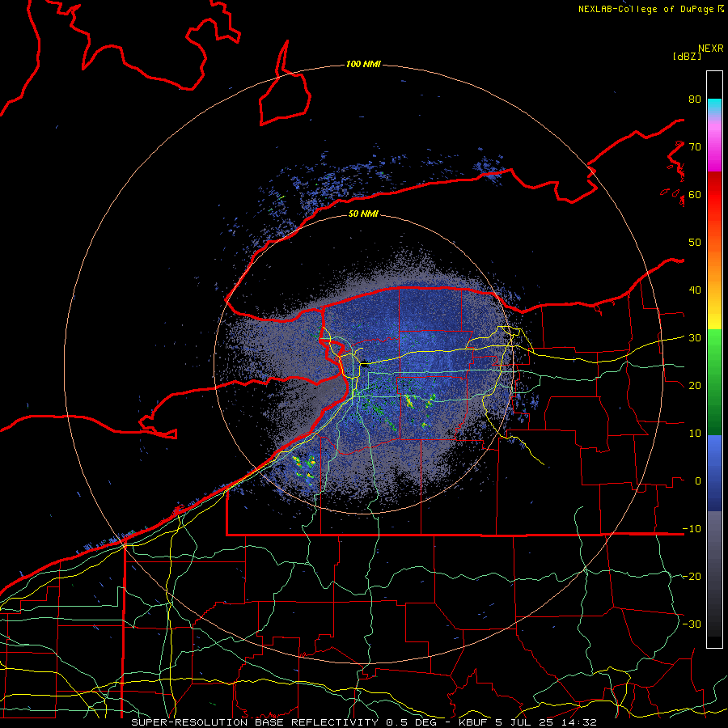Click the "5 JUL 25 14:32" timestamp
The image size is (728, 728).
[x=544, y=722]
